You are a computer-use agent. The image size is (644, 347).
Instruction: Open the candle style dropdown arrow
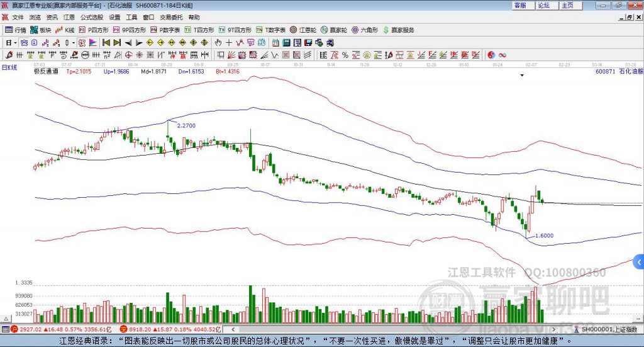click(x=74, y=43)
